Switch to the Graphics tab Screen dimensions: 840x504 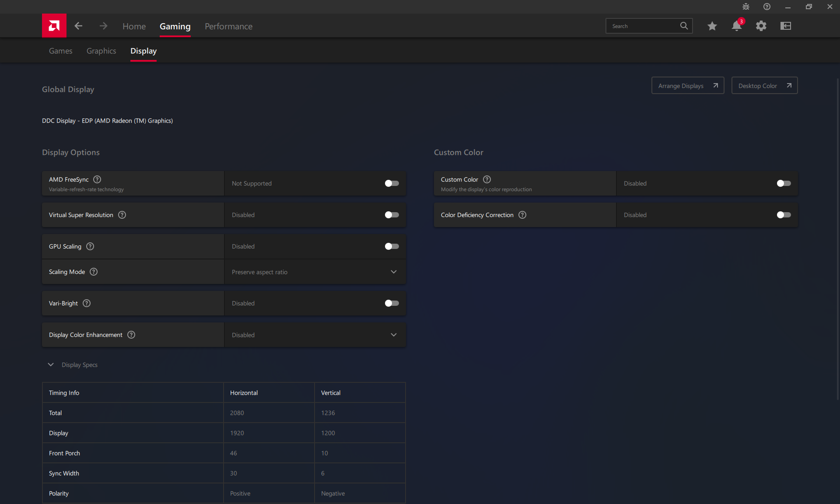(x=101, y=51)
